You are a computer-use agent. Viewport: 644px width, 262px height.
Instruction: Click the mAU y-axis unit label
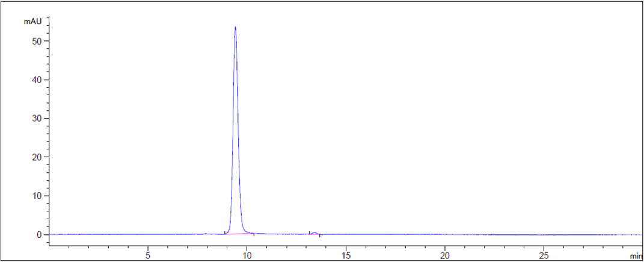(32, 21)
